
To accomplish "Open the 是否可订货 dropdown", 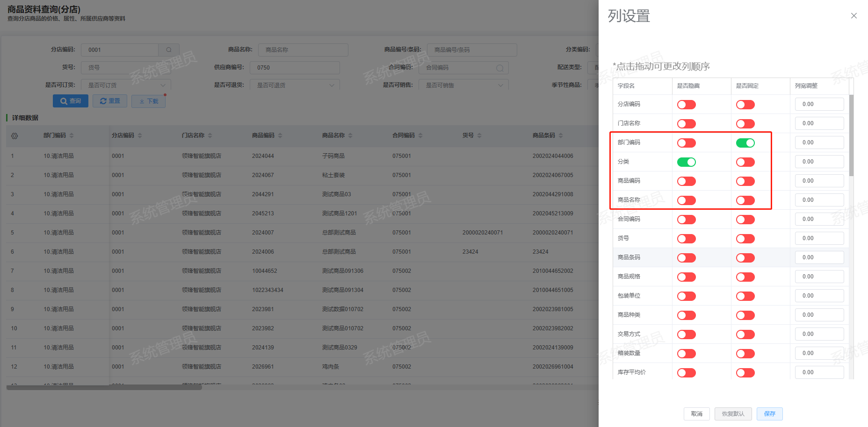I will (x=126, y=85).
